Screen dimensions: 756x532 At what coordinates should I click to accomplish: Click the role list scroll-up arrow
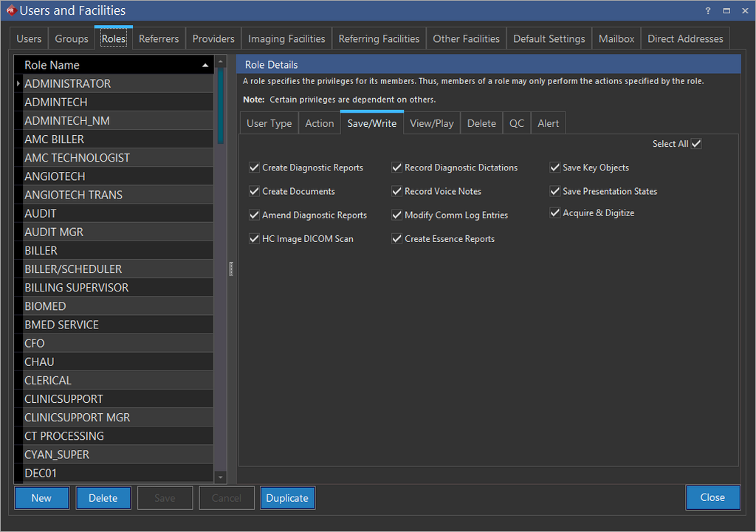point(220,62)
